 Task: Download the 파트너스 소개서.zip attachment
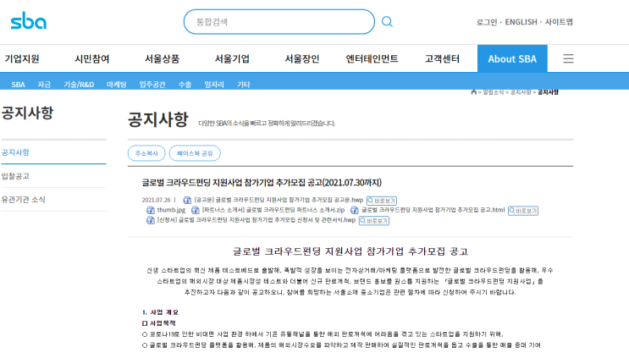tap(273, 210)
